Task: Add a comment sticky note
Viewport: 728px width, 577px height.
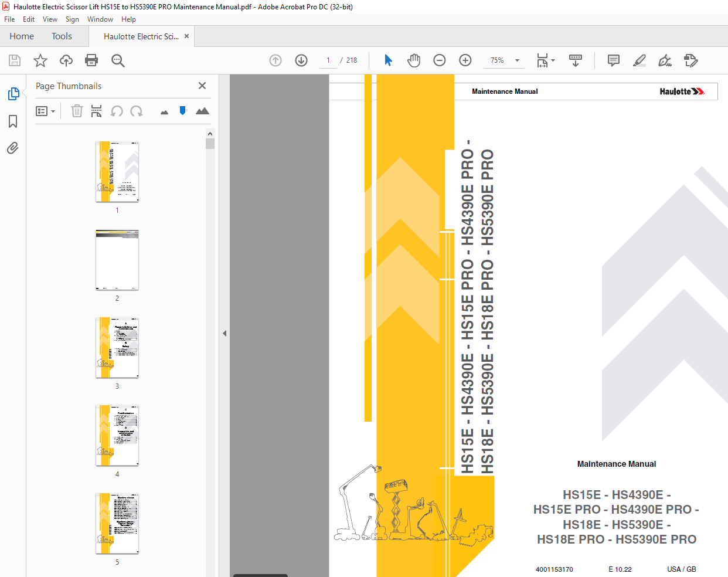Action: [614, 60]
